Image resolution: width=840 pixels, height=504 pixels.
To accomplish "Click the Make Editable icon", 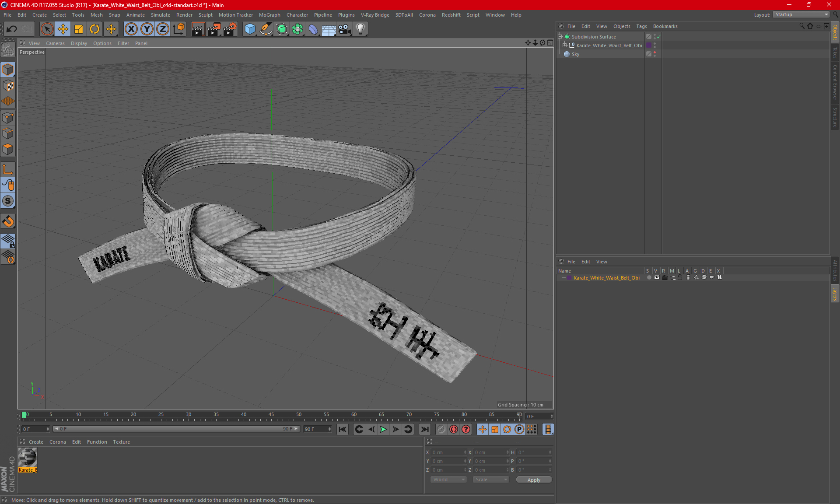I will (8, 50).
